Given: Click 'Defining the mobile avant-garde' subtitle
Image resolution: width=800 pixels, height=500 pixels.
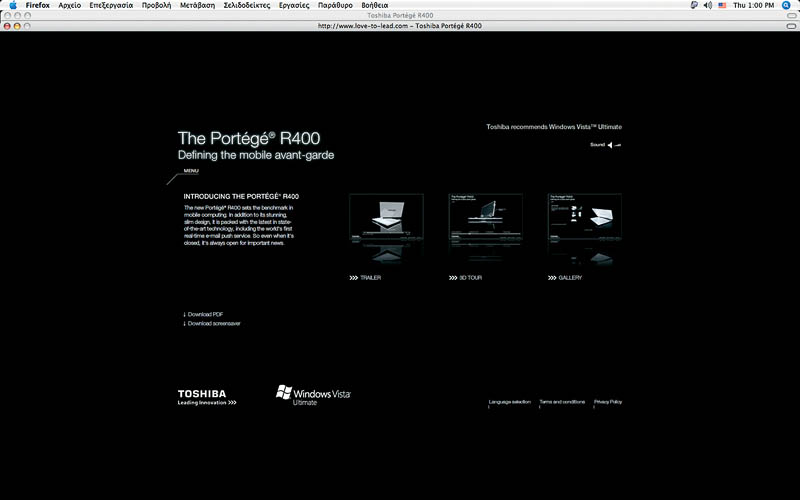Looking at the screenshot, I should click(256, 155).
